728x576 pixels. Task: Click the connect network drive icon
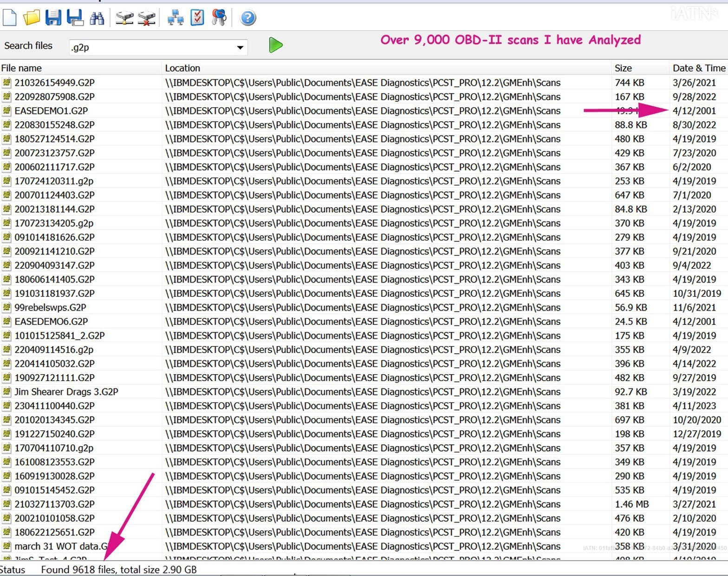[x=124, y=18]
